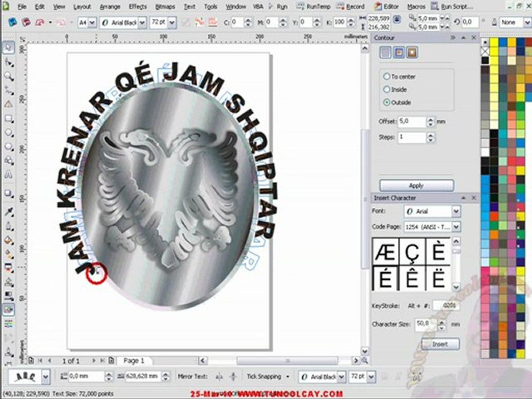The height and width of the screenshot is (399, 532).
Task: Click the Steps value field
Action: click(412, 137)
